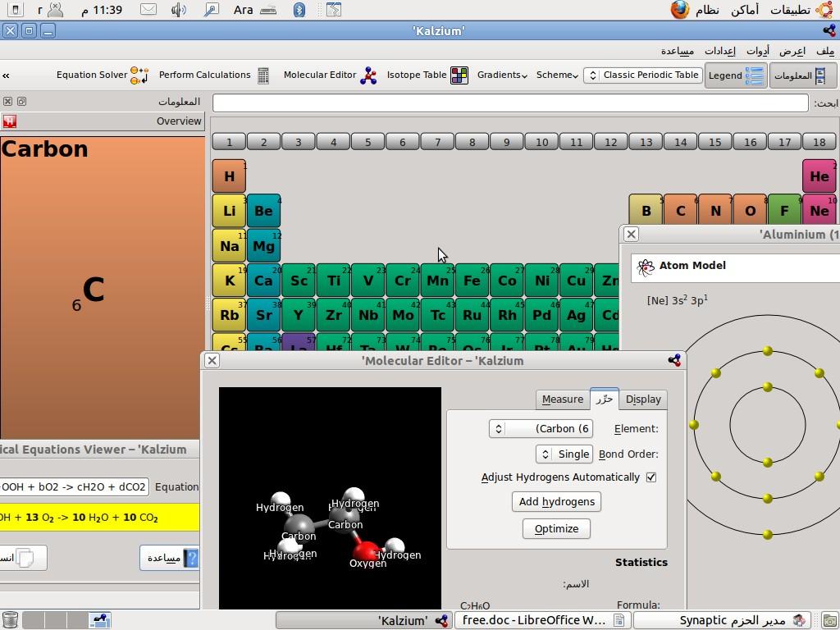Open the إعدادات (Settings) menu
Viewport: 840px width, 630px height.
pyautogui.click(x=719, y=51)
